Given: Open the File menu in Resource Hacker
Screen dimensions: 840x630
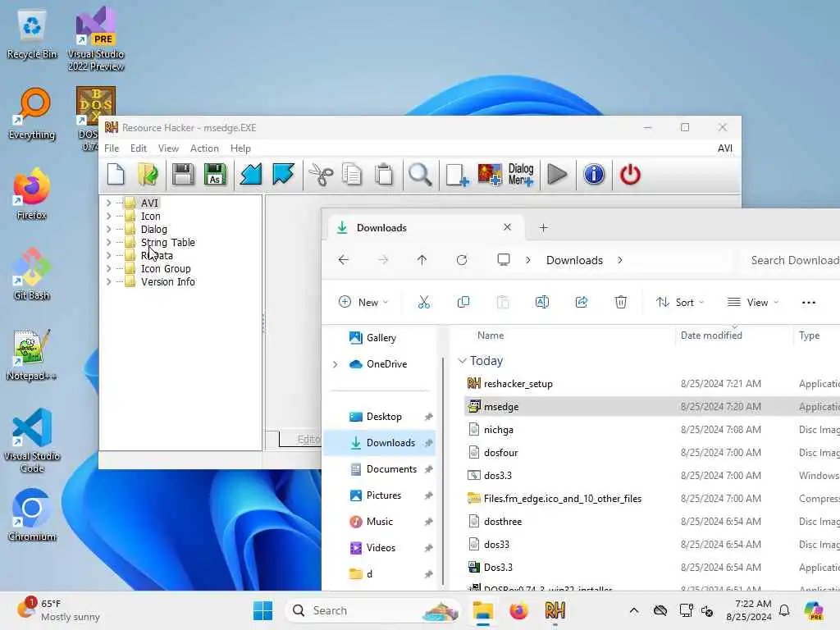Looking at the screenshot, I should click(x=112, y=148).
